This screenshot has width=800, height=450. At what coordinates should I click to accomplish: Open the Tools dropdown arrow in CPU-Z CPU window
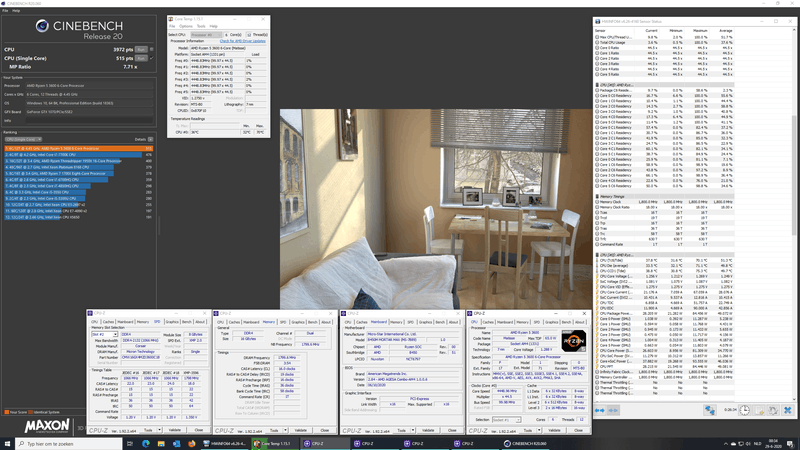coord(538,430)
